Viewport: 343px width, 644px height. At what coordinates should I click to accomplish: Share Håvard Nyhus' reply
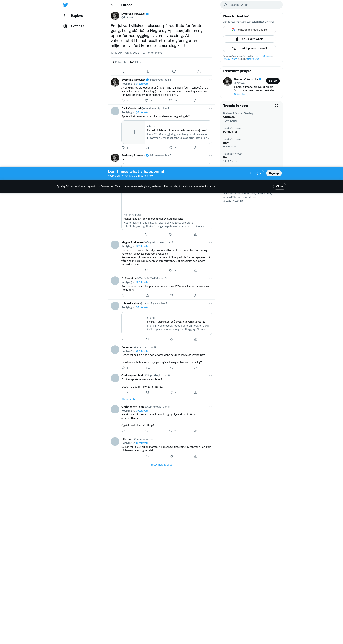pyautogui.click(x=196, y=339)
